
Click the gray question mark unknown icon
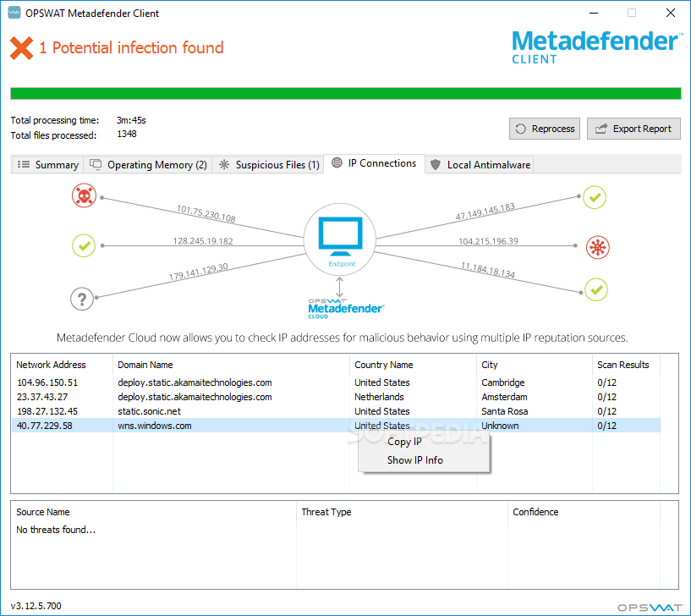82,299
